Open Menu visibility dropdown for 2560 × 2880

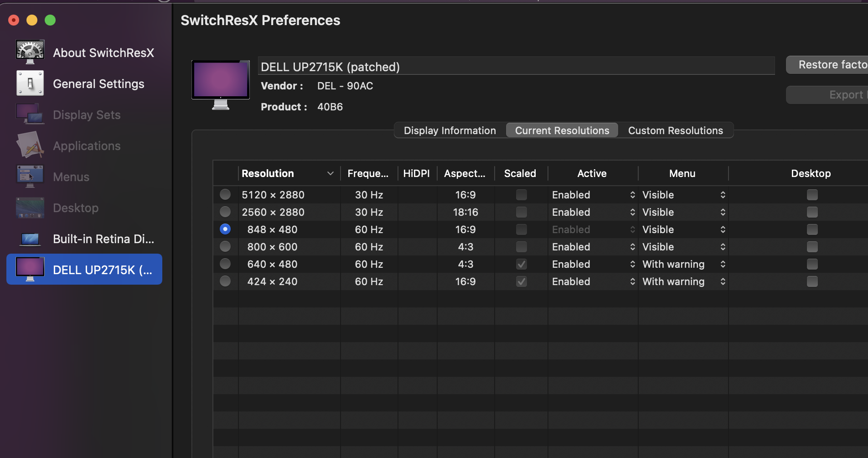(683, 212)
